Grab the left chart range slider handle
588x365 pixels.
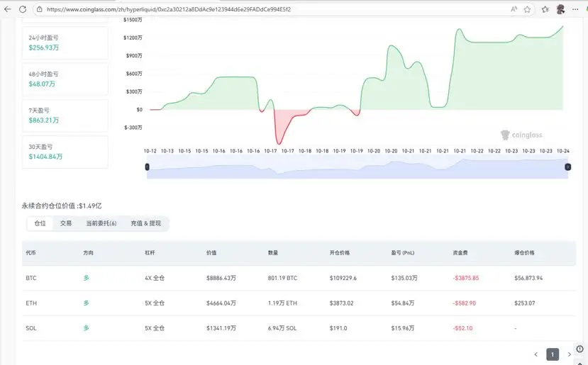[147, 167]
